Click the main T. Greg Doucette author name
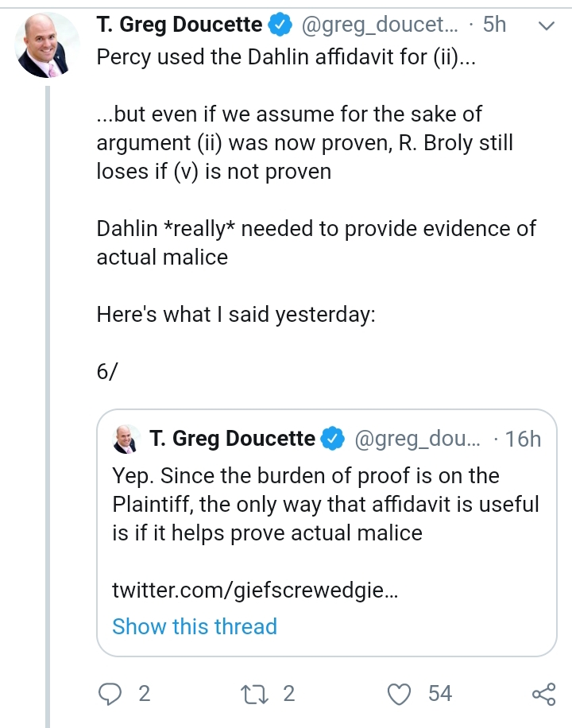572x728 pixels. click(180, 25)
